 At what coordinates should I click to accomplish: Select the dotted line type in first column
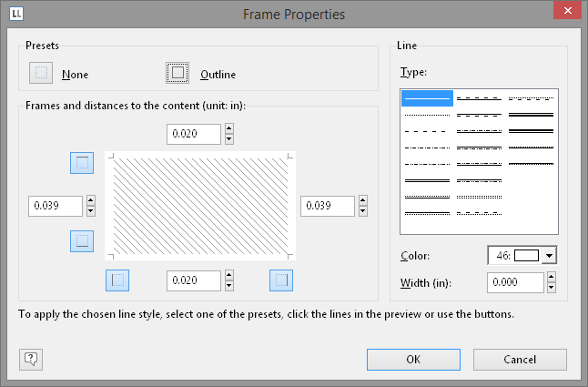click(x=427, y=115)
